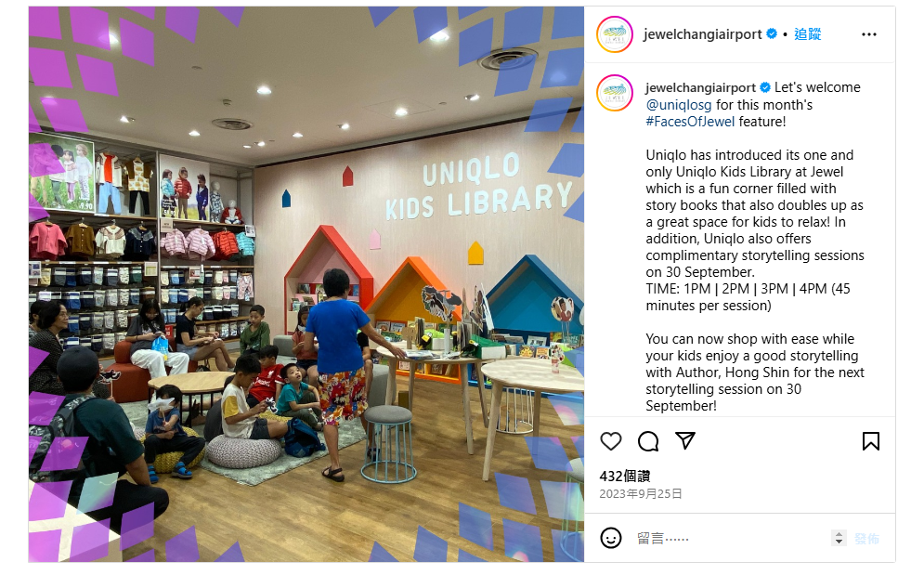Open the three-dot more options menu
The height and width of the screenshot is (575, 924).
click(x=868, y=34)
